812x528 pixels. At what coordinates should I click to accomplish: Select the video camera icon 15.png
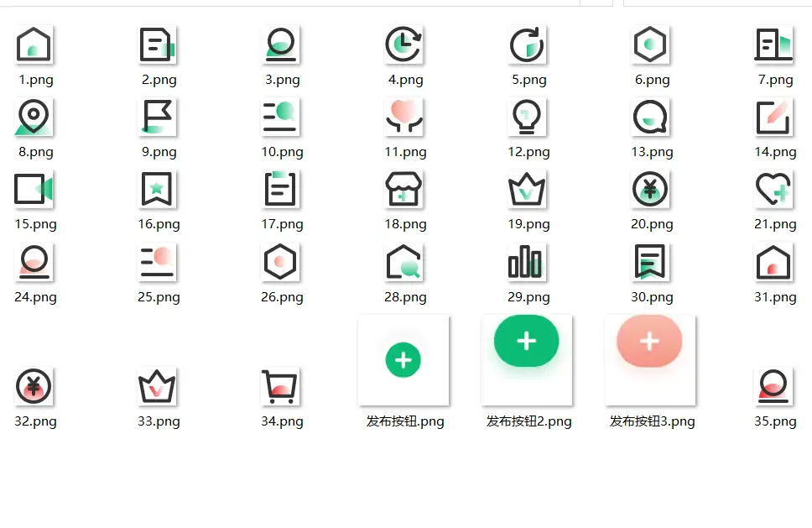34,189
